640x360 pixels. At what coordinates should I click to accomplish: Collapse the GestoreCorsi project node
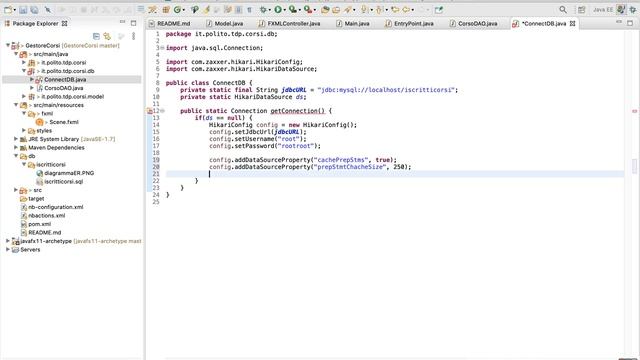pos(8,45)
